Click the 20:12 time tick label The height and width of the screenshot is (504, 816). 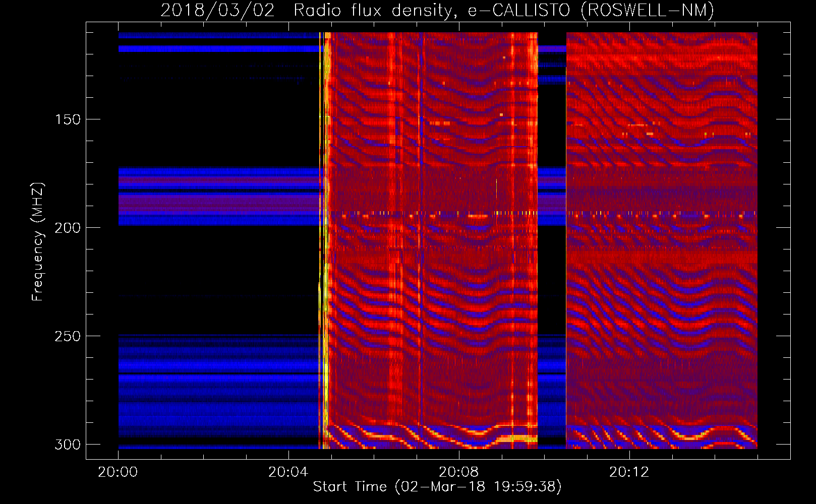(629, 472)
